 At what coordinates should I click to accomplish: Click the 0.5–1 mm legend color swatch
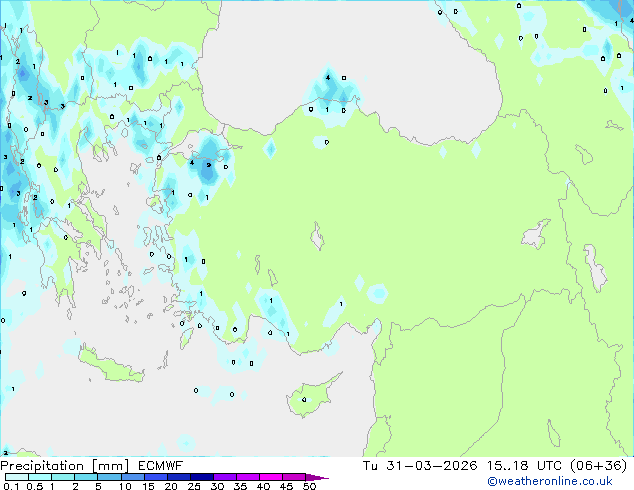(40, 477)
